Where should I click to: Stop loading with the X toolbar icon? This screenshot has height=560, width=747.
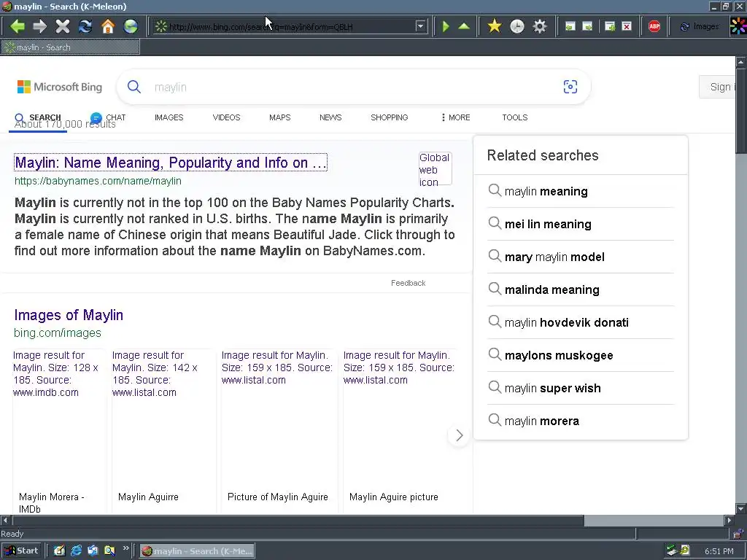[63, 26]
